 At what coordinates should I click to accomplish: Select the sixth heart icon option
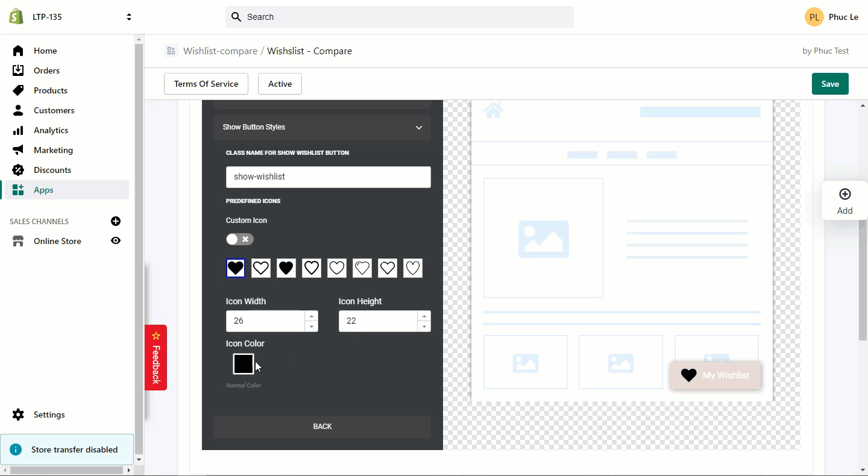[x=362, y=268]
